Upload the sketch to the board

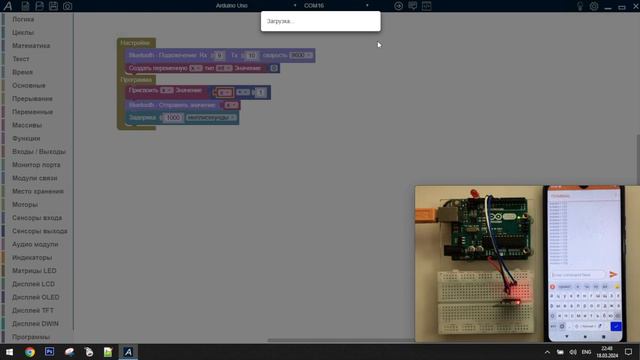(x=398, y=6)
